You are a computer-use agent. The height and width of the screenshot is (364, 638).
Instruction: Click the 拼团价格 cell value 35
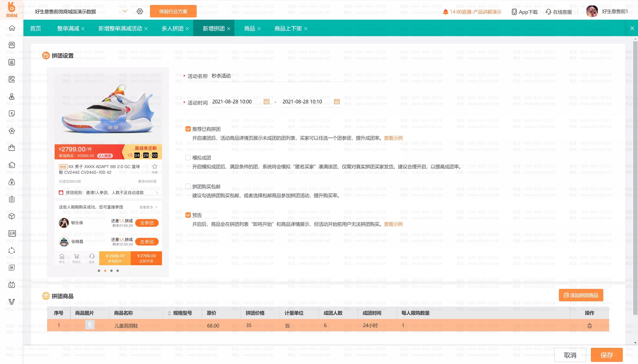point(249,325)
